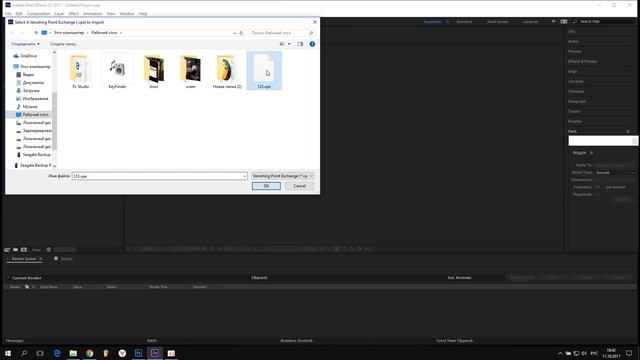The image size is (640, 360).
Task: Expand the Effects & Presets panel
Action: pos(582,61)
